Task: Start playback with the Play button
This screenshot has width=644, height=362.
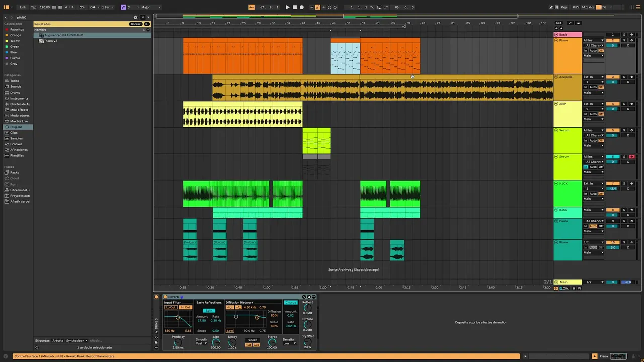Action: click(287, 7)
